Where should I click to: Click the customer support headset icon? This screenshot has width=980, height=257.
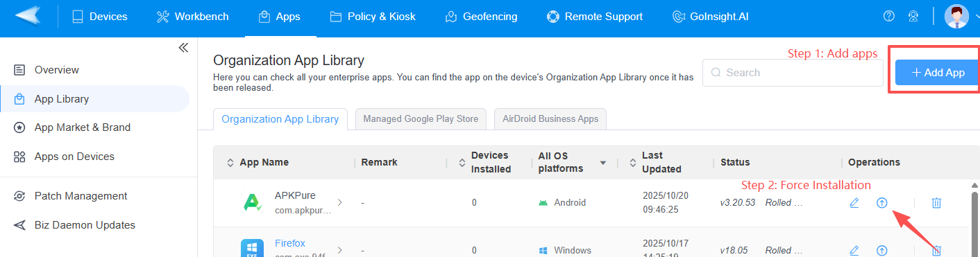[x=913, y=16]
